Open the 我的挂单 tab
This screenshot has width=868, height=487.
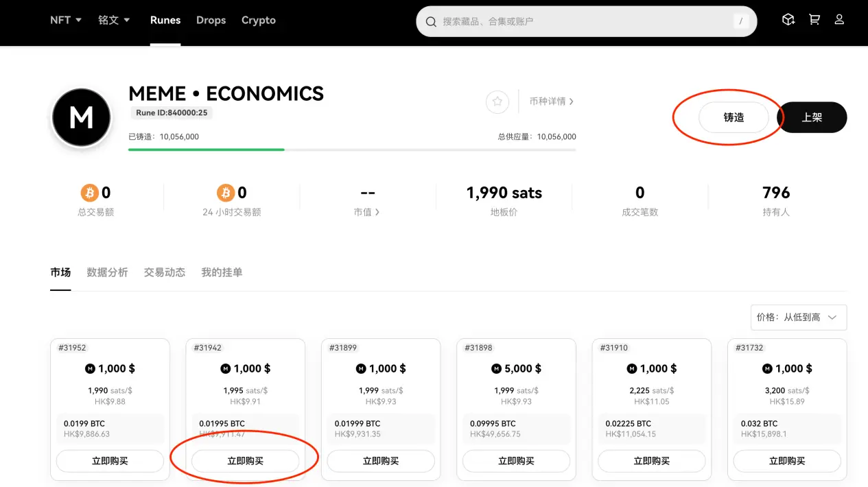(222, 272)
